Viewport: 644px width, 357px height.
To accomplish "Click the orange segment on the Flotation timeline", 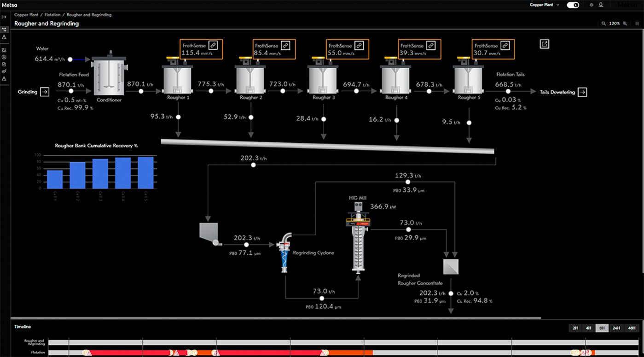I will pyautogui.click(x=350, y=353).
